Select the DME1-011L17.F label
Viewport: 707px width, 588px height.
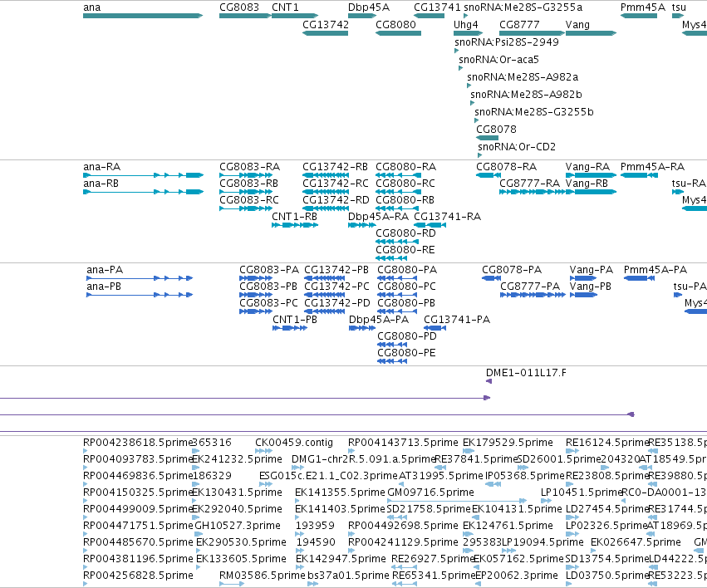[x=526, y=373]
